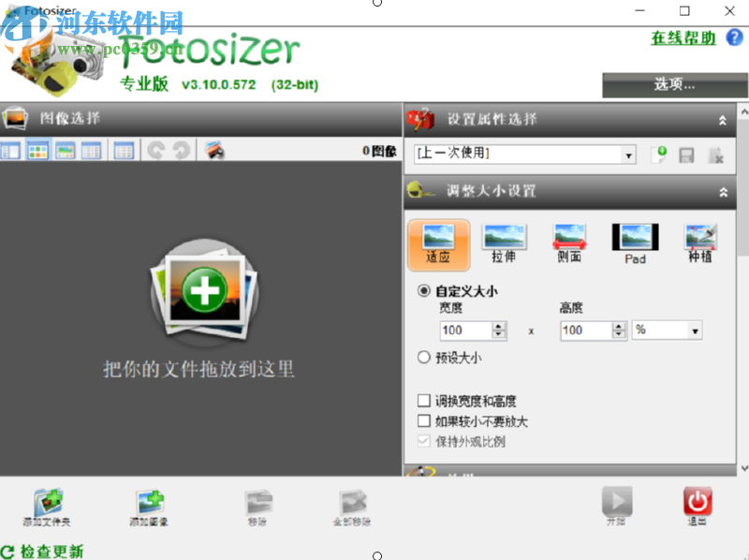Click the save profile icon beside the profile dropdown
The width and height of the screenshot is (749, 560).
point(688,155)
